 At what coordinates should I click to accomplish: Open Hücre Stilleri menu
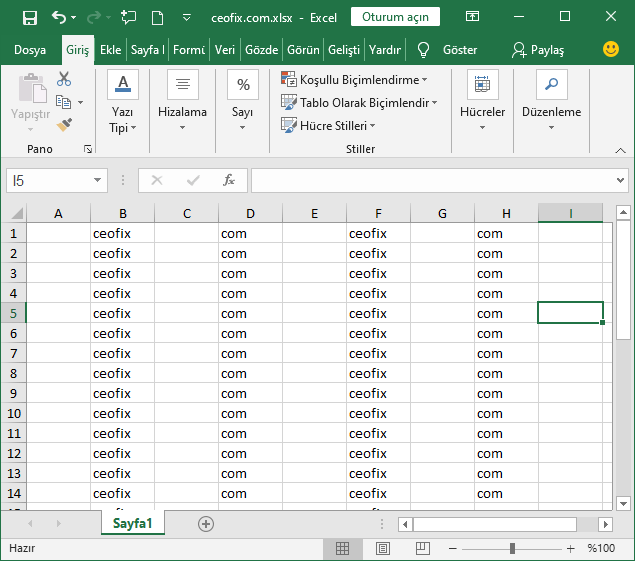[328, 126]
